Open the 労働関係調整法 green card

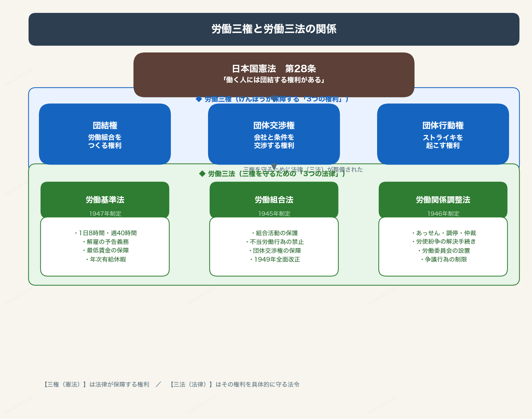[x=443, y=199]
